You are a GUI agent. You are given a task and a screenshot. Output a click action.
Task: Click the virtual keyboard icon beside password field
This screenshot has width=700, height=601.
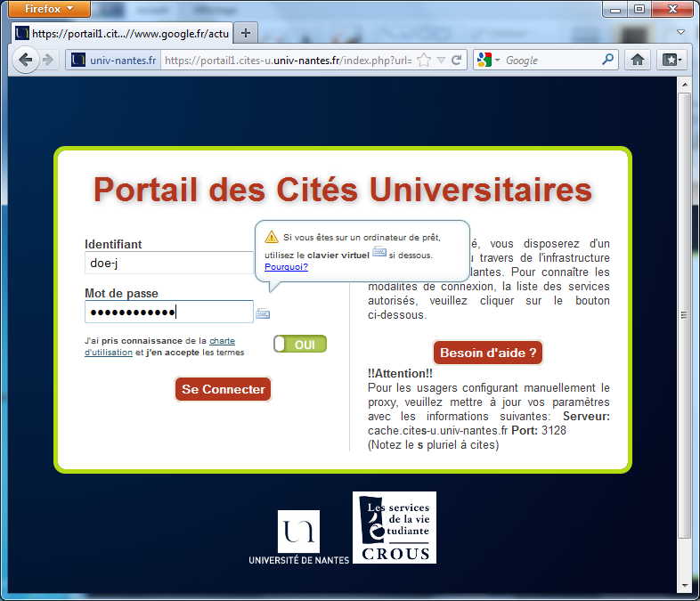(x=263, y=313)
